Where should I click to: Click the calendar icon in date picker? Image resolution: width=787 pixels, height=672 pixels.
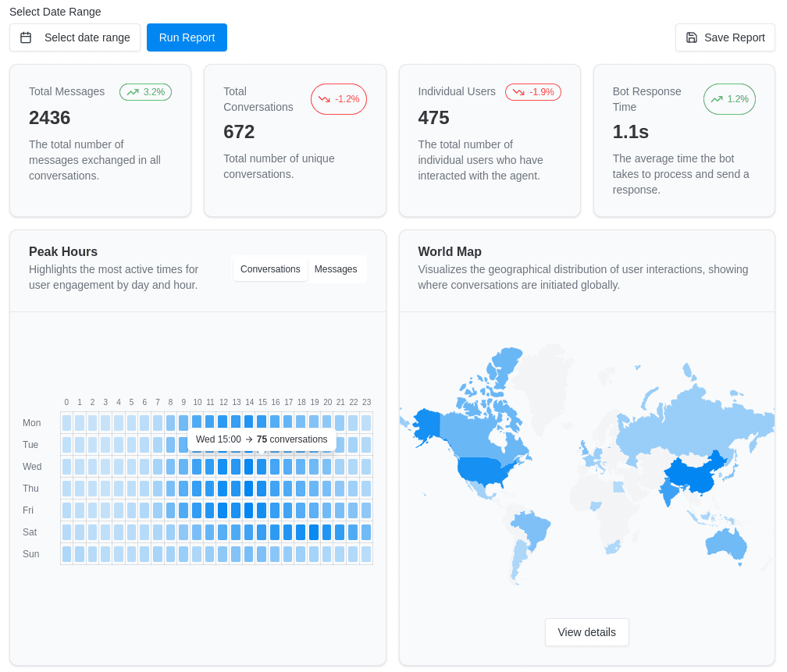(26, 37)
